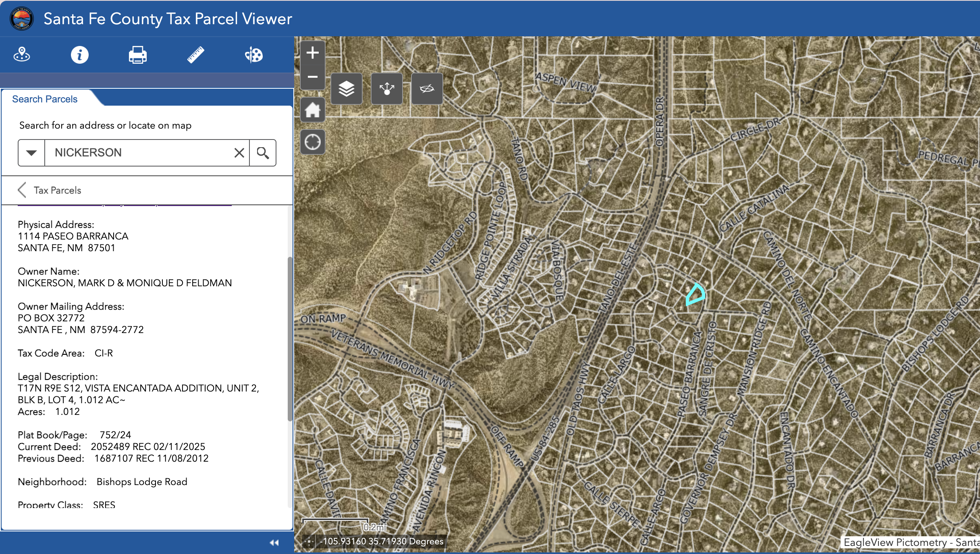Run the parcel search magnifier
The width and height of the screenshot is (980, 554).
pyautogui.click(x=263, y=153)
